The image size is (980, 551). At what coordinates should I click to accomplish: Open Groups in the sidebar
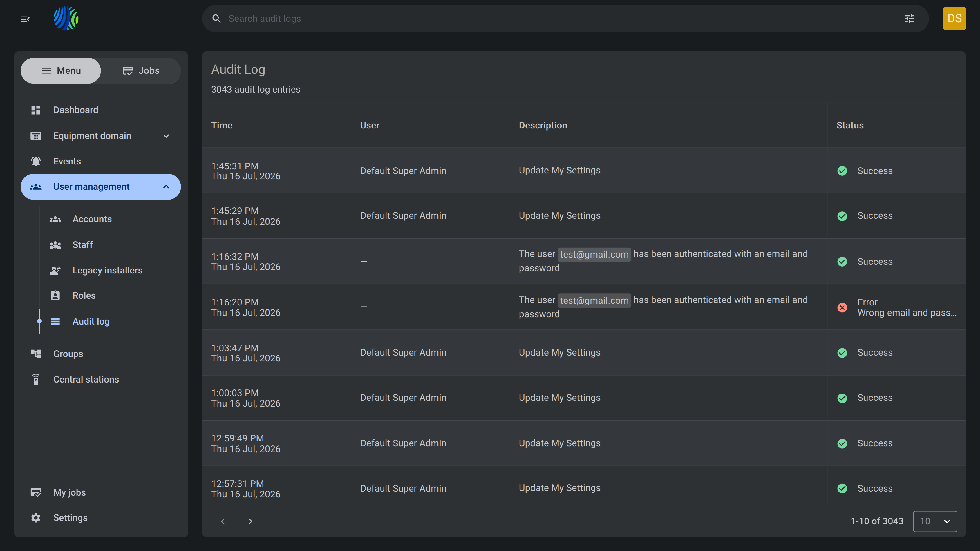(x=100, y=354)
